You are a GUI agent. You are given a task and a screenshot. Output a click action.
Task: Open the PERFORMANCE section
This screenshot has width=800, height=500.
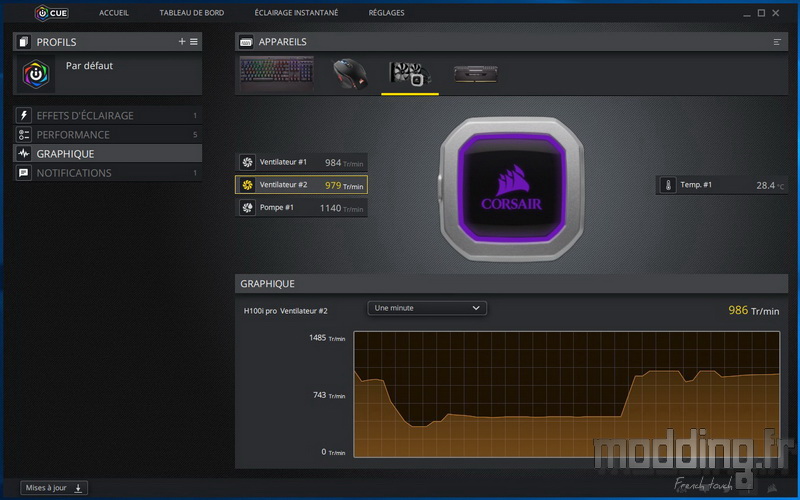point(107,135)
